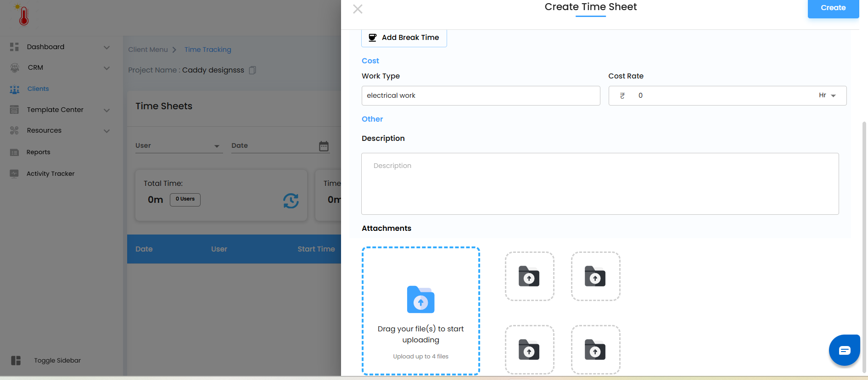Select Clients in the sidebar
868x380 pixels.
38,89
